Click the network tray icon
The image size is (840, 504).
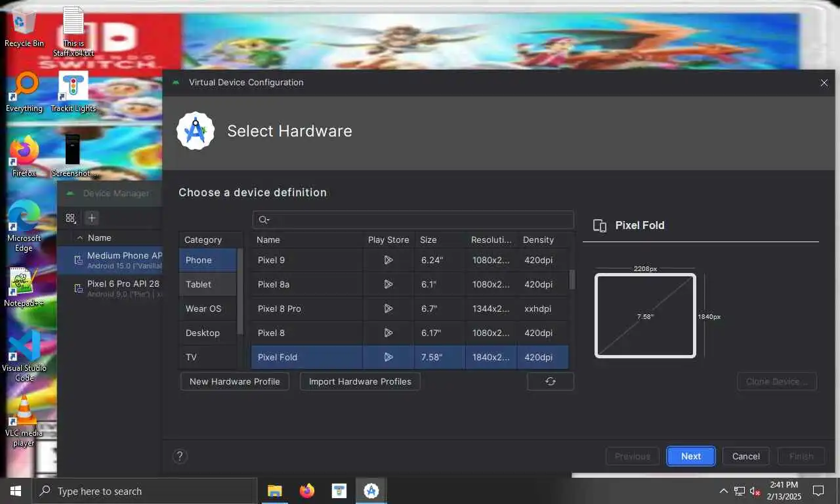[x=740, y=491]
